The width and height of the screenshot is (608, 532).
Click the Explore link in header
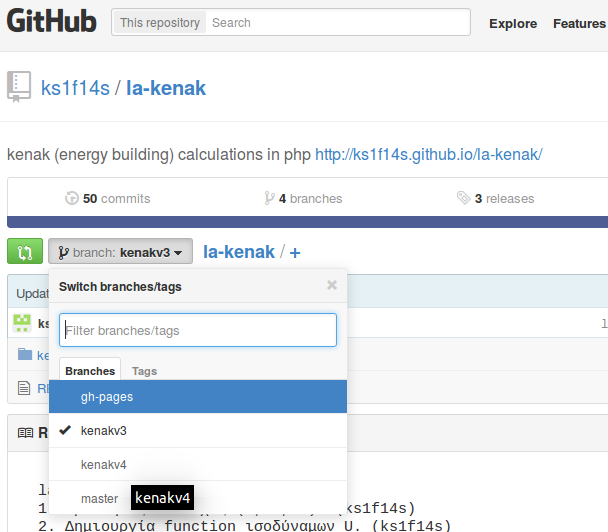tap(513, 23)
